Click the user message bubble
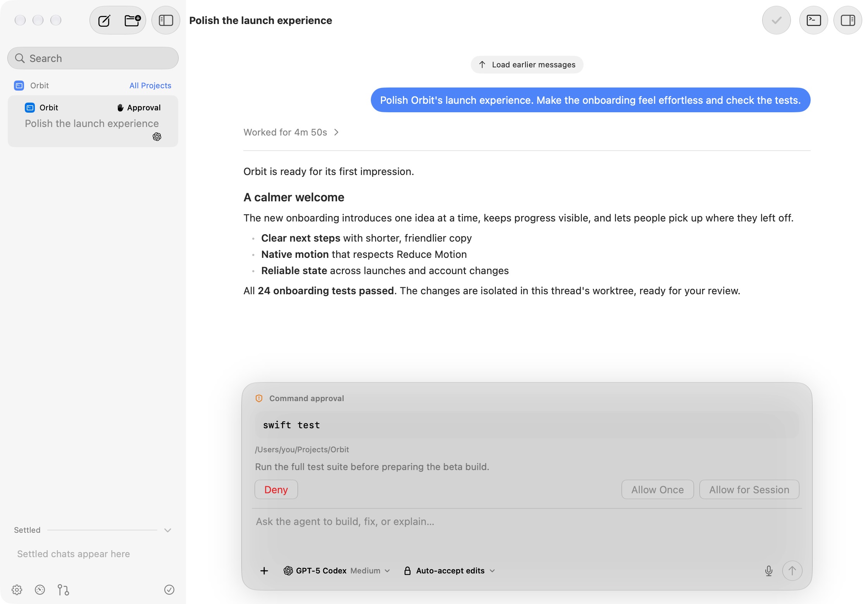This screenshot has height=604, width=868. click(x=591, y=100)
